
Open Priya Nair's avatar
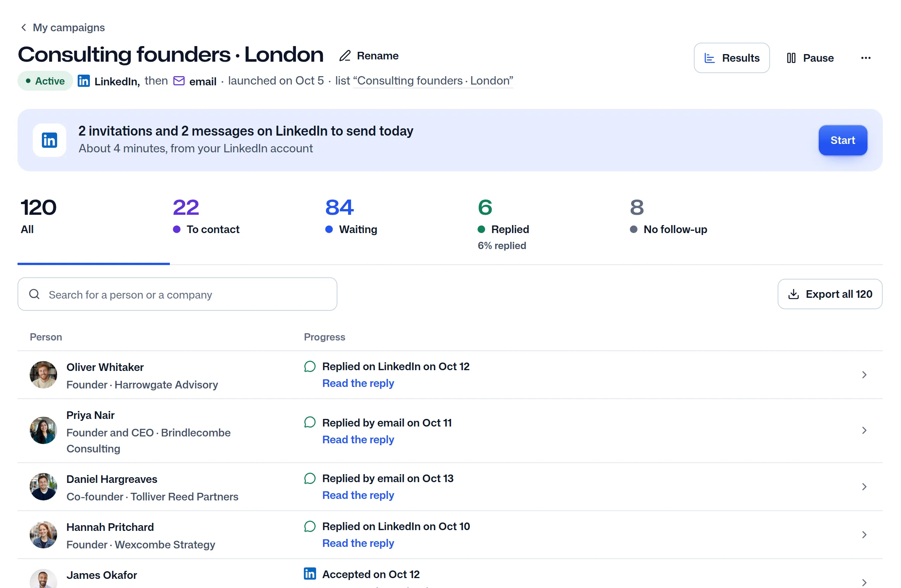43,430
